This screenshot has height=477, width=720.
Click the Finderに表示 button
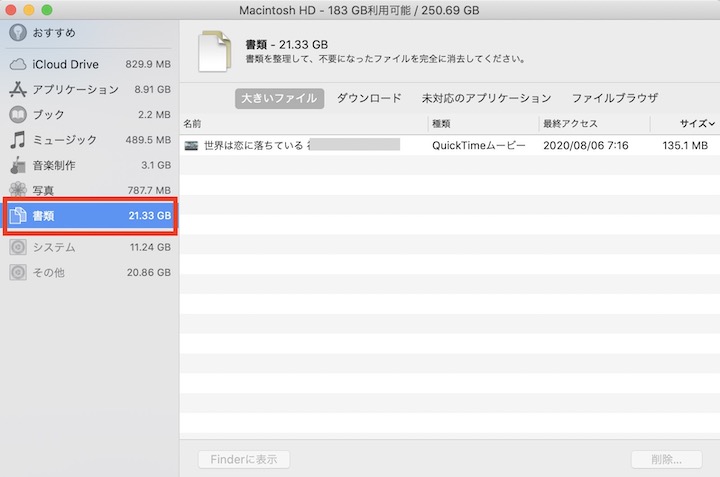[244, 459]
